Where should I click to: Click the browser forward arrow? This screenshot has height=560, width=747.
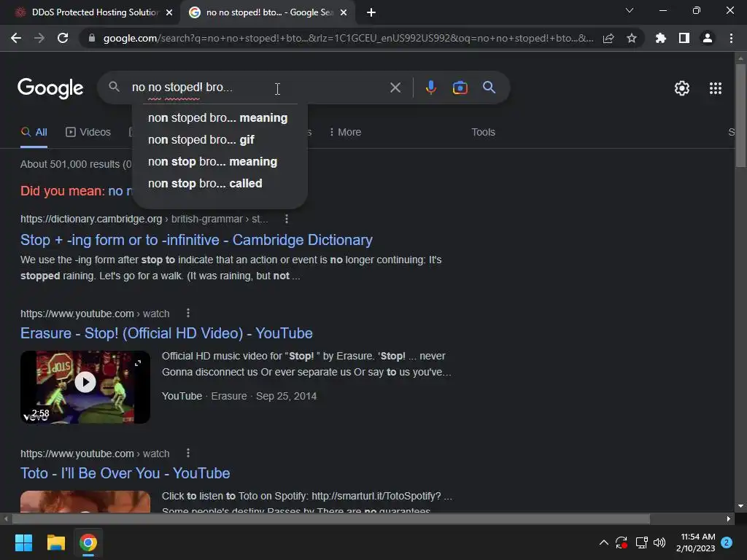[x=39, y=38]
